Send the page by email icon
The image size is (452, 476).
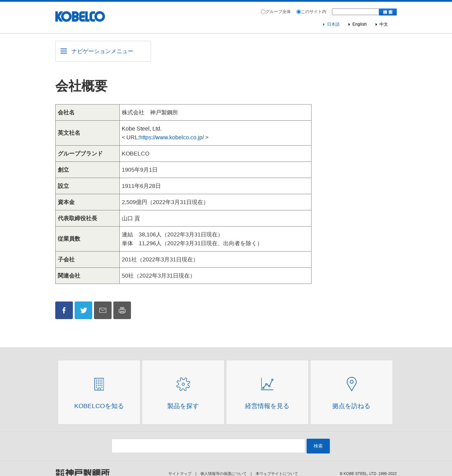click(103, 310)
